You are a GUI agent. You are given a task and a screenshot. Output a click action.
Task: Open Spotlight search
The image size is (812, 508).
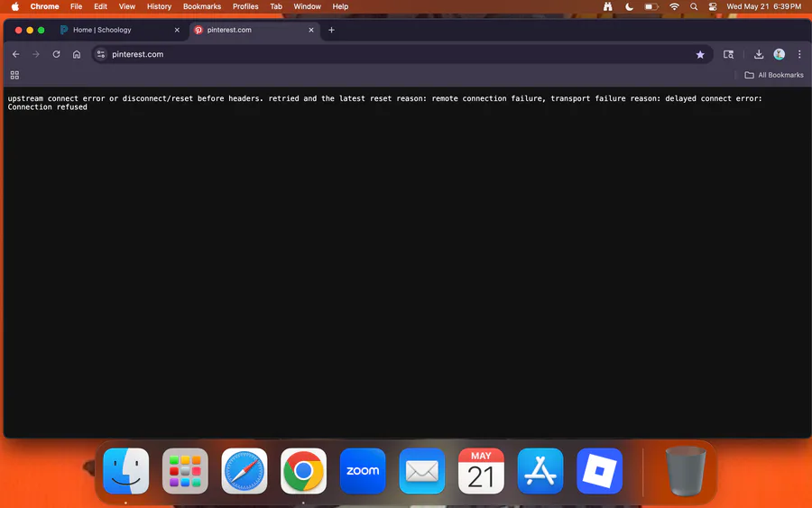pyautogui.click(x=694, y=6)
